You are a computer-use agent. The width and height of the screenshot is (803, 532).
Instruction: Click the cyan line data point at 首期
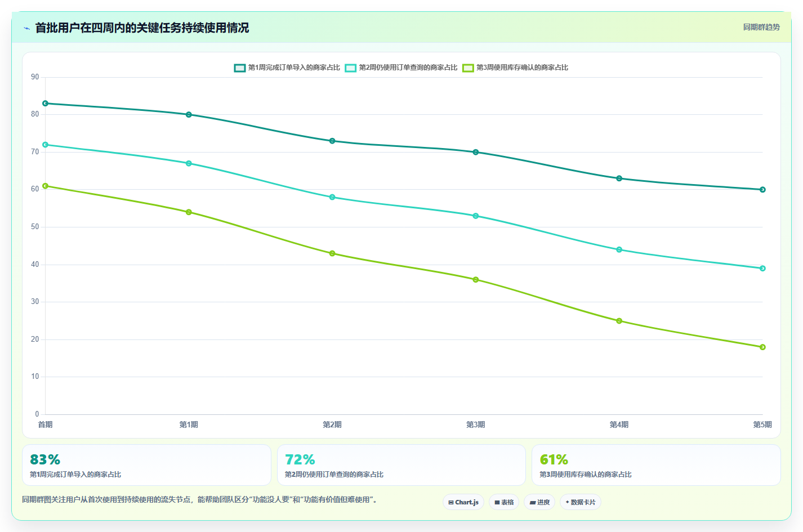[45, 145]
